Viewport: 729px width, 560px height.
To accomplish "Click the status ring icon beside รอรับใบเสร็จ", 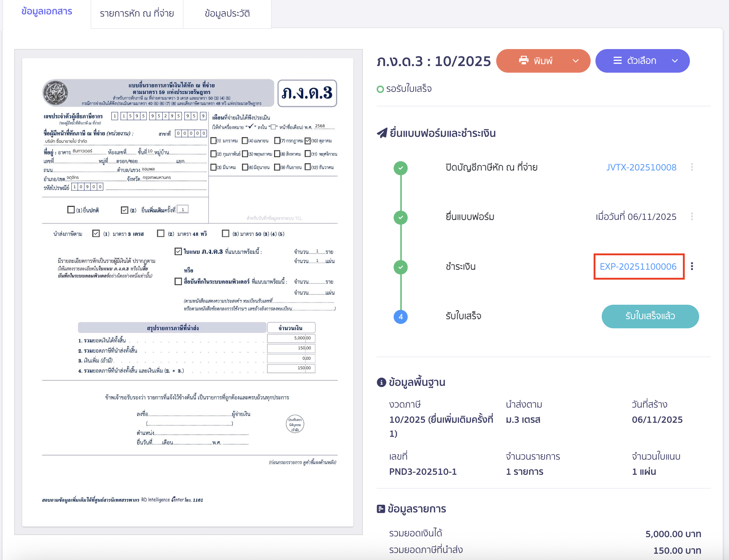I will click(380, 89).
